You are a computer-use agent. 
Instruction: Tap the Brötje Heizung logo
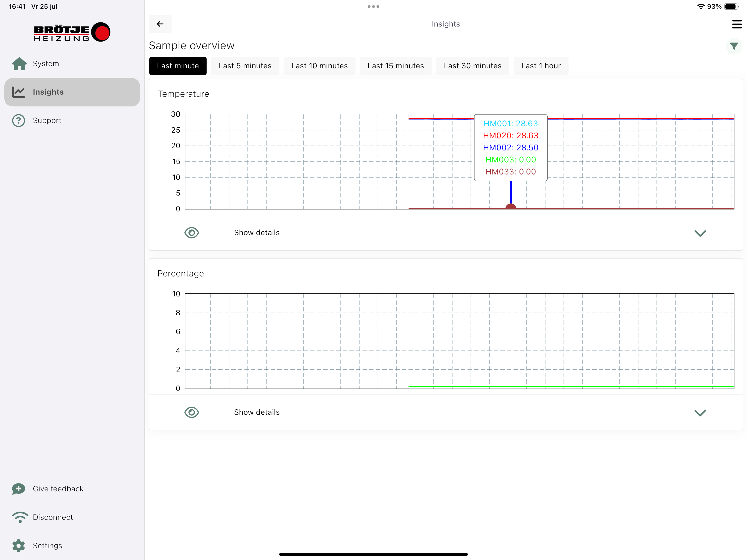[72, 33]
